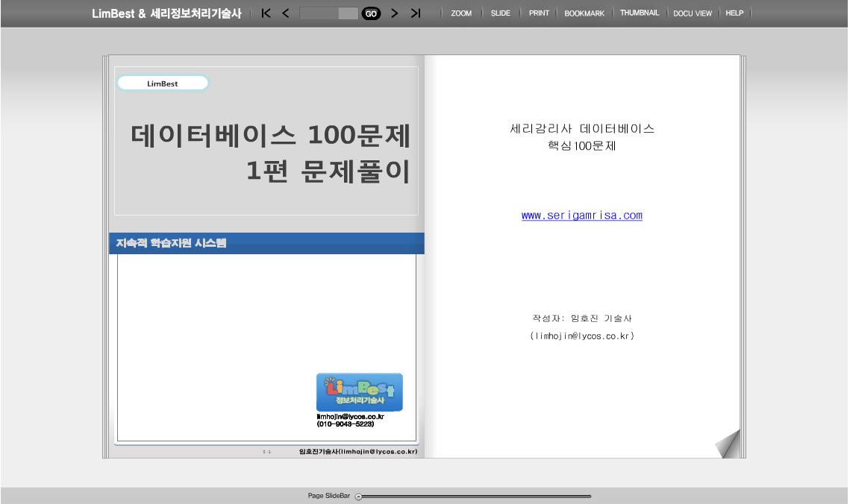Jump to the last page
The image size is (850, 504).
pos(415,13)
